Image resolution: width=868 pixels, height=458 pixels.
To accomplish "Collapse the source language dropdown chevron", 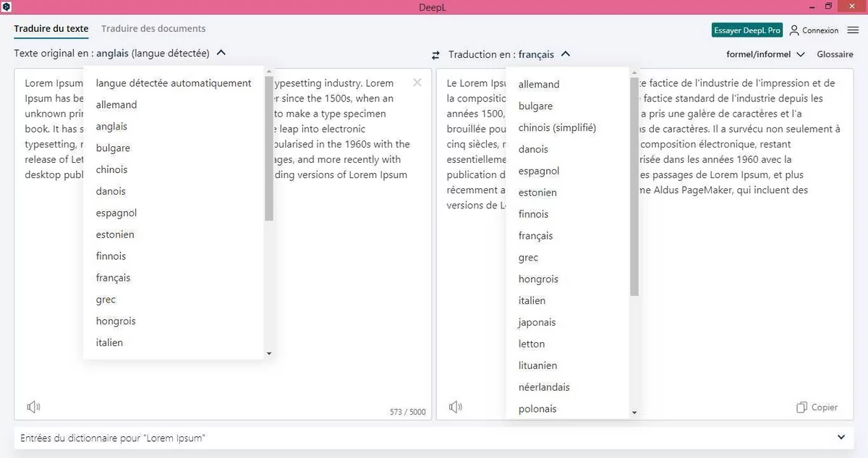I will (221, 53).
